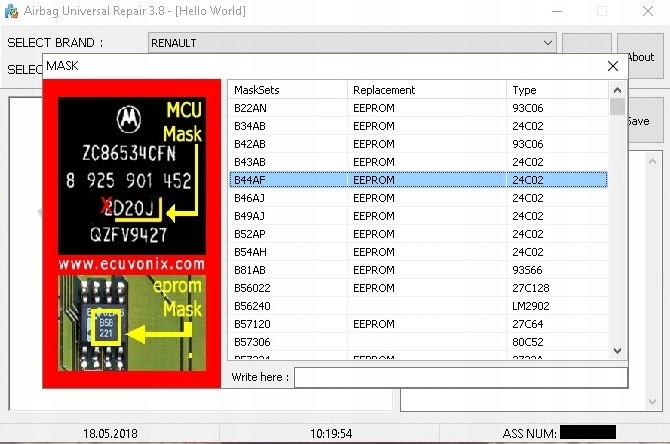Click the eprom Mask board image
This screenshot has width=670, height=444.
click(x=132, y=323)
